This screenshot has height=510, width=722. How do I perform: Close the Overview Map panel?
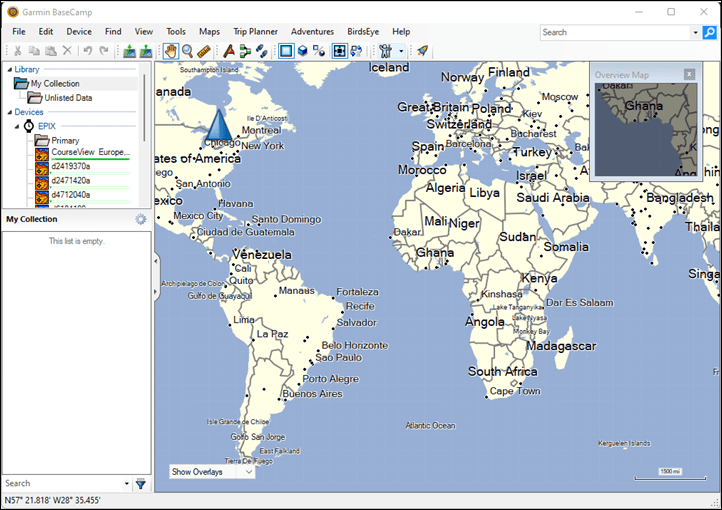tap(689, 74)
